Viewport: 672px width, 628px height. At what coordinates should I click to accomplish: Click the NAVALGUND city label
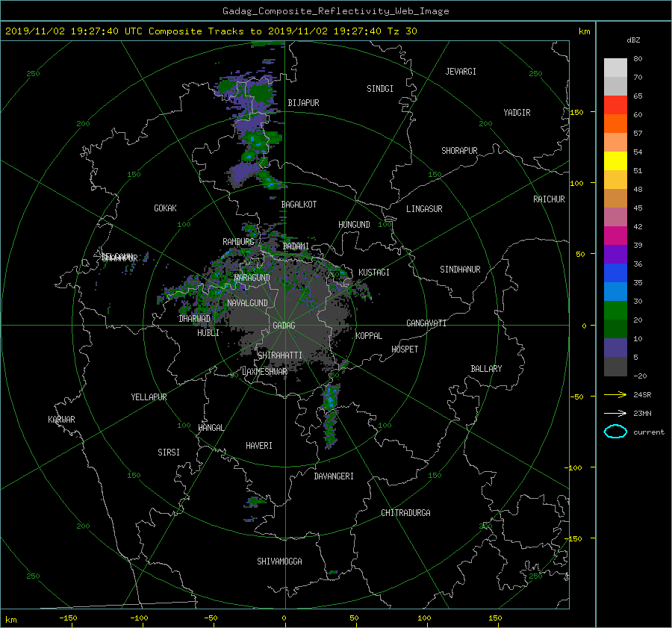click(247, 303)
